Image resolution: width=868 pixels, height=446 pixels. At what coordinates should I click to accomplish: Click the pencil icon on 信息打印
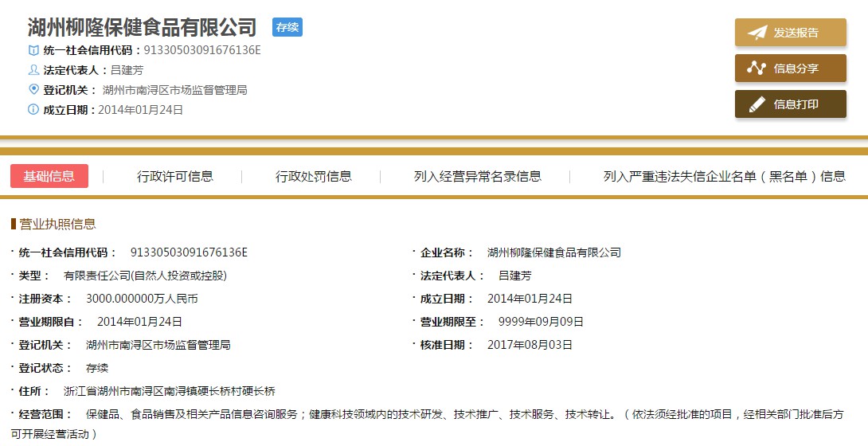tap(756, 104)
